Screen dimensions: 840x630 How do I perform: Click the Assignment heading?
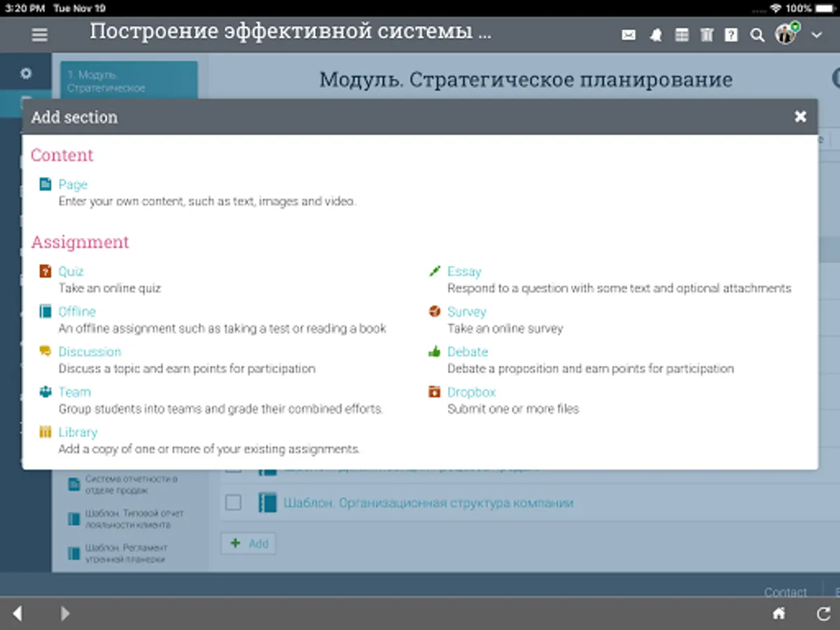(80, 242)
